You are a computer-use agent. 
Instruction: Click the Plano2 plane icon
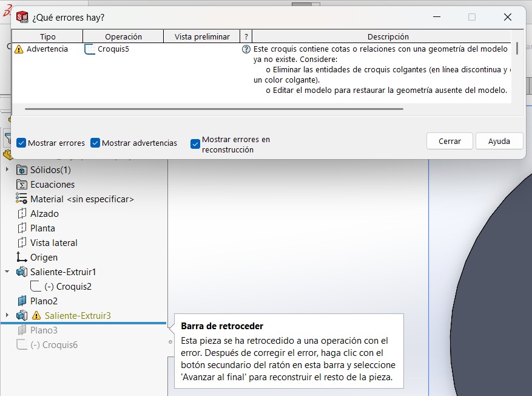[x=22, y=301]
